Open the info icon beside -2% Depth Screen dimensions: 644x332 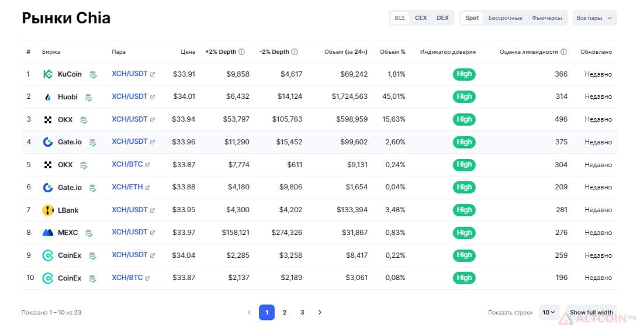(x=295, y=52)
